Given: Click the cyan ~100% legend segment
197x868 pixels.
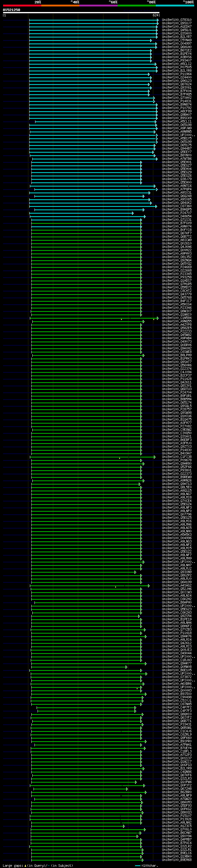Looking at the screenshot, I should click(x=175, y=6).
